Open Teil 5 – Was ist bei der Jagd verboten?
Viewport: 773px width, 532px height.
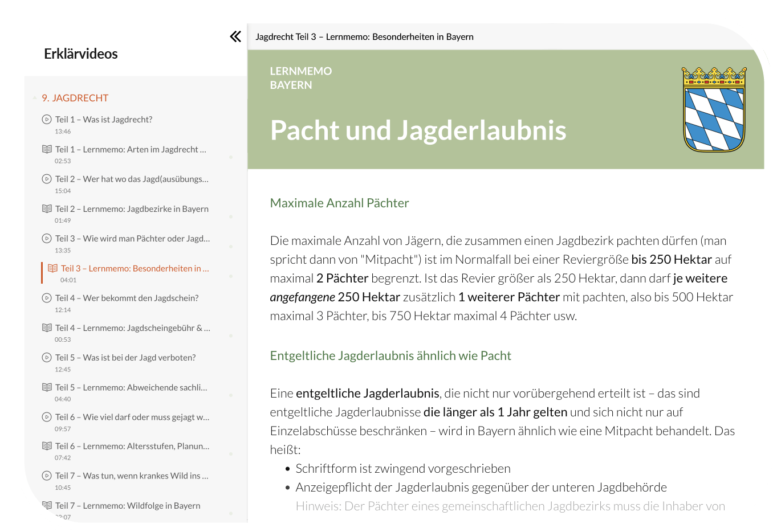pos(125,358)
